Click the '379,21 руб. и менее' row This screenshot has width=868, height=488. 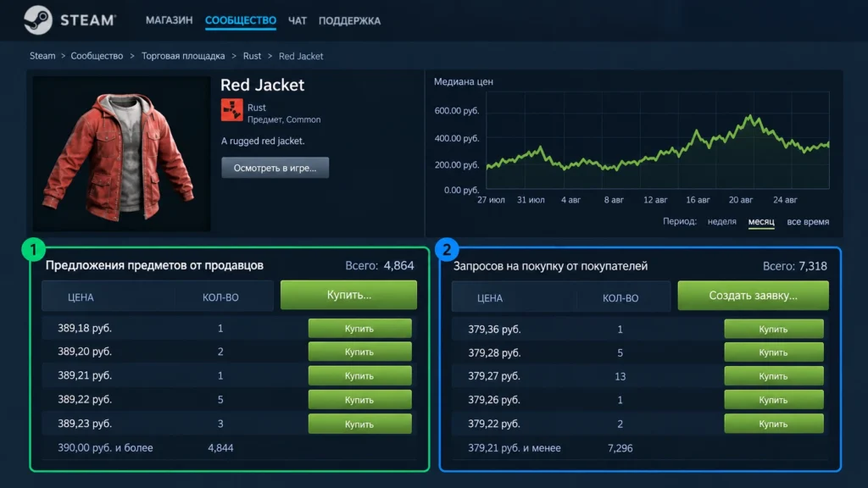(x=640, y=448)
